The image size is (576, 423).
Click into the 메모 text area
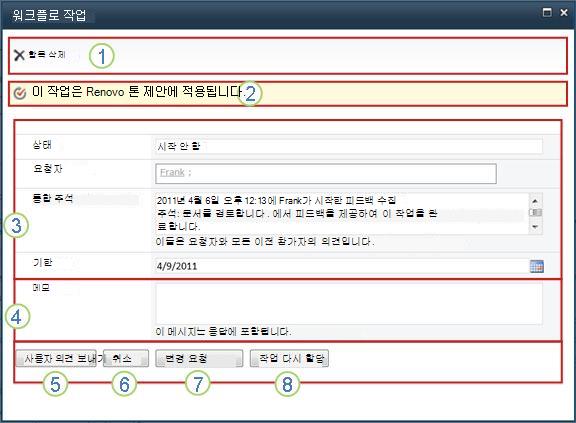[x=349, y=304]
